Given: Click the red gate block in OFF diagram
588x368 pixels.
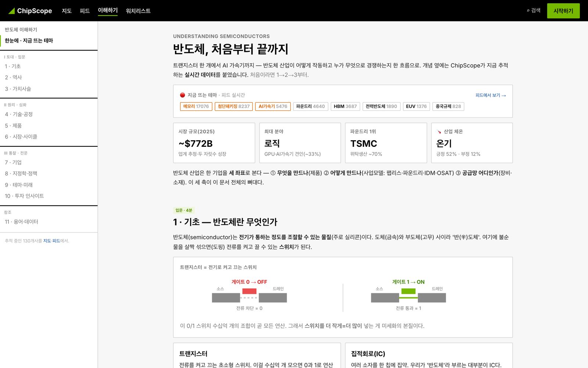Looking at the screenshot, I should [249, 291].
